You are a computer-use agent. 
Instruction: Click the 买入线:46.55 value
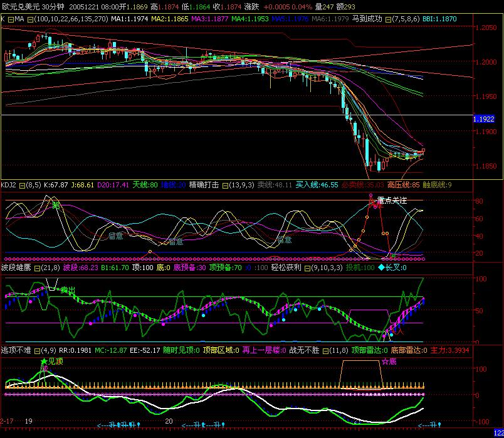point(317,185)
